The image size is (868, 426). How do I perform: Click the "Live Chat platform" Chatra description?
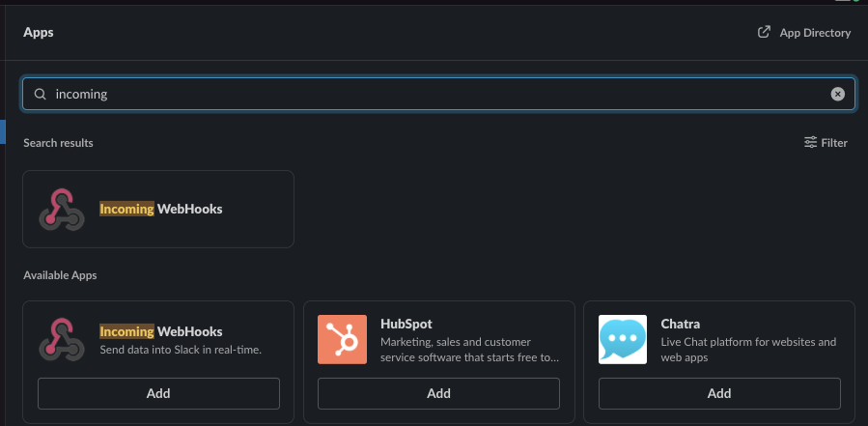point(748,350)
